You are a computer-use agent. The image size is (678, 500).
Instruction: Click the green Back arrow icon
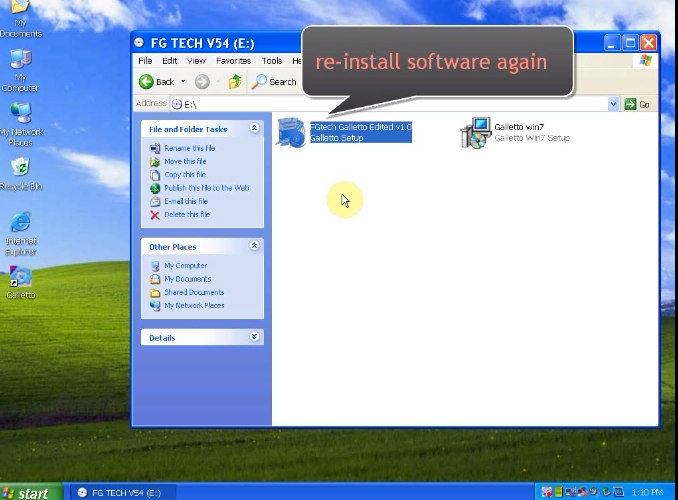pyautogui.click(x=146, y=81)
